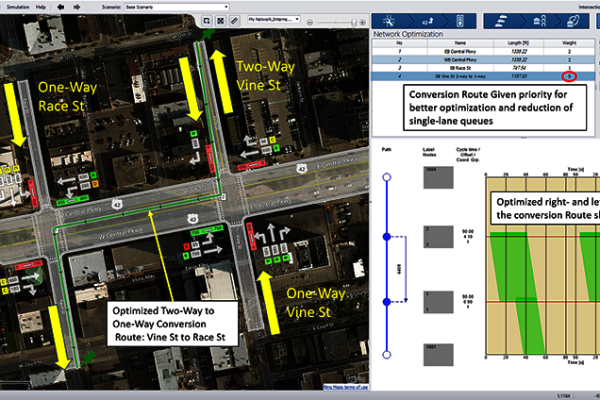The image size is (600, 400).
Task: Open the buildings and people step icon
Action: click(540, 21)
